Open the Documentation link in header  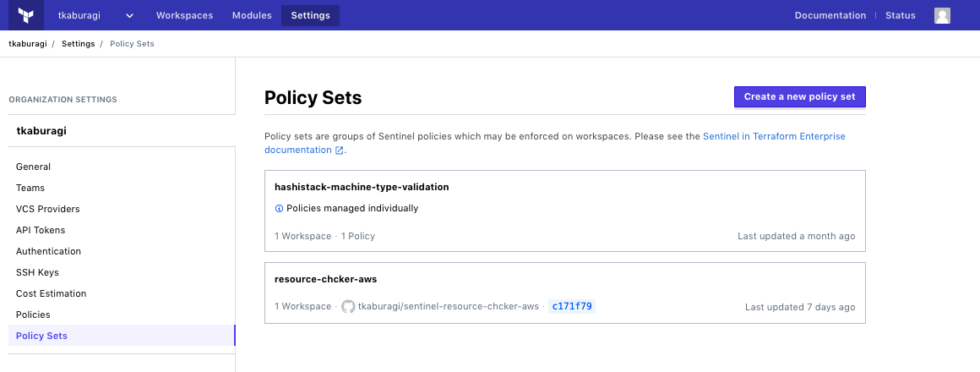[830, 15]
